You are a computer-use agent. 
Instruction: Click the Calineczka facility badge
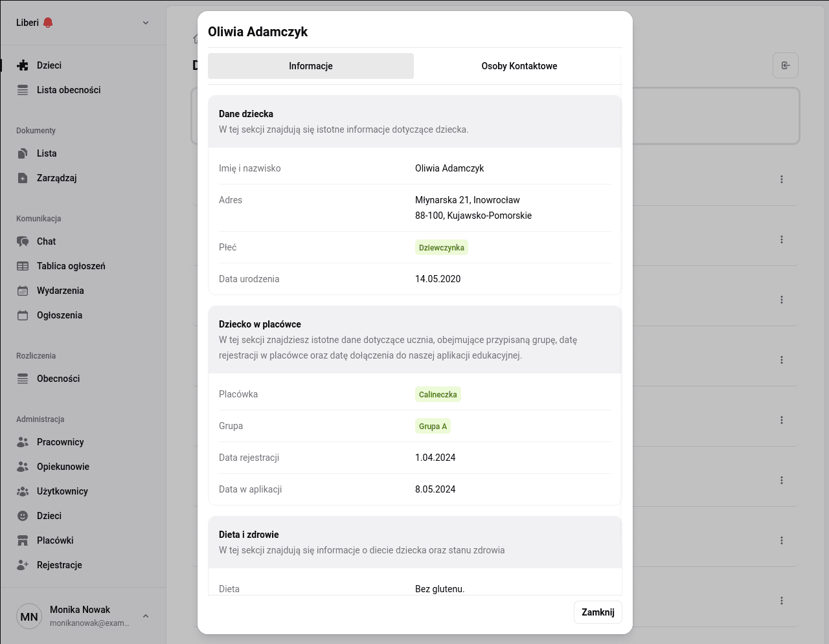point(438,394)
